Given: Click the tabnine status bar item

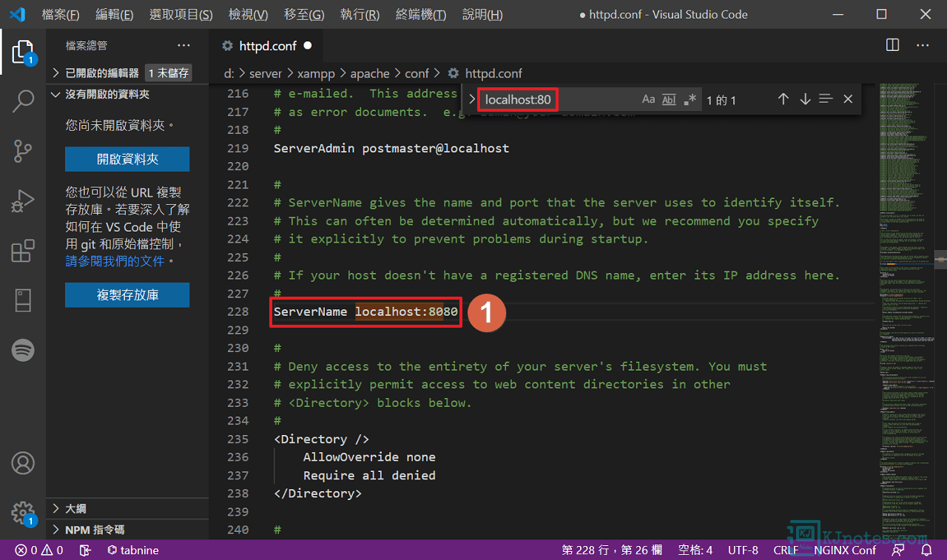Looking at the screenshot, I should pos(133,550).
